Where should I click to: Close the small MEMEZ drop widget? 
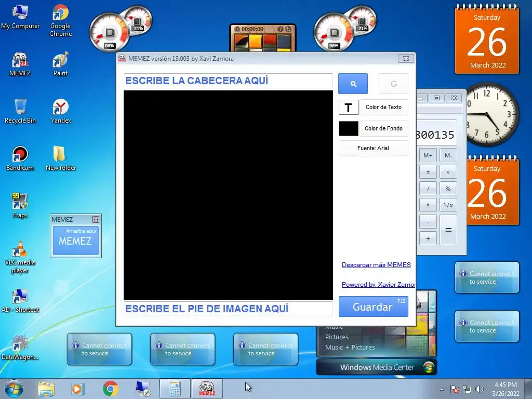click(96, 220)
